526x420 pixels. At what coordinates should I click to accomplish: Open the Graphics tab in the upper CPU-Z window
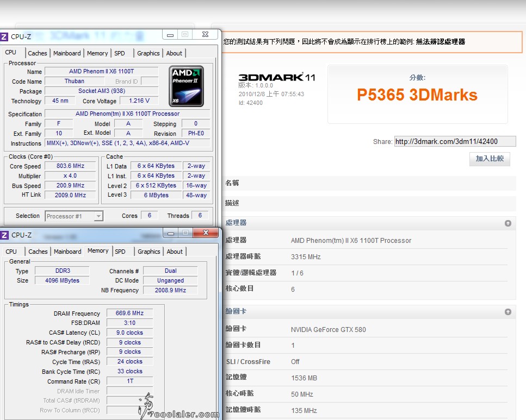(x=148, y=53)
